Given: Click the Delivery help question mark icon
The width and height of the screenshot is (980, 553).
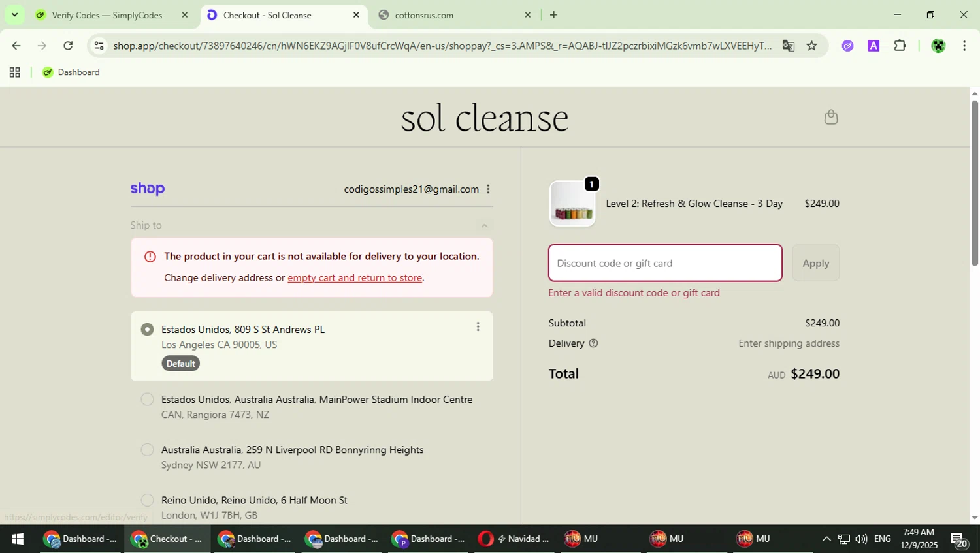Looking at the screenshot, I should pos(593,343).
